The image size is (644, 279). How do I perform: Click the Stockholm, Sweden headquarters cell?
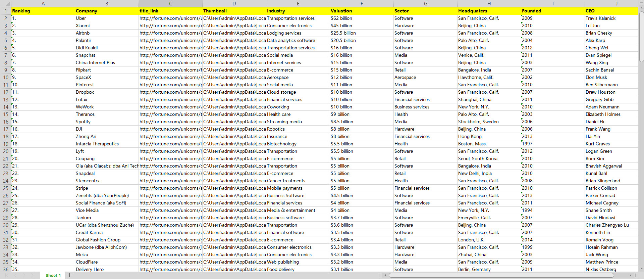pos(489,122)
